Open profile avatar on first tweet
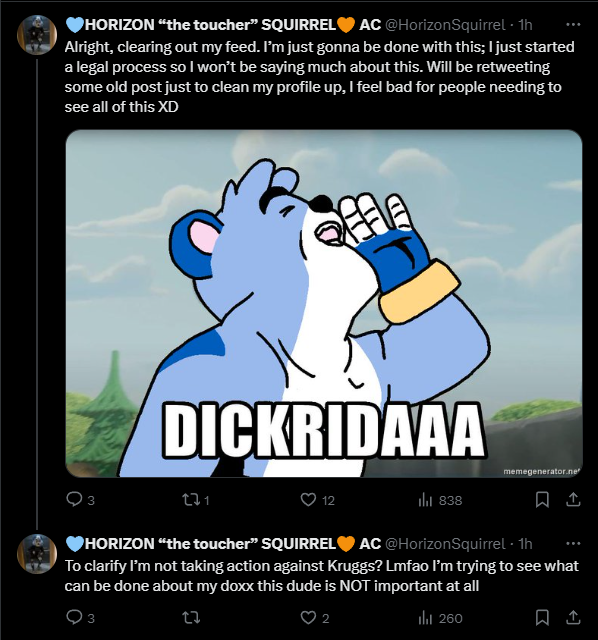 point(37,35)
